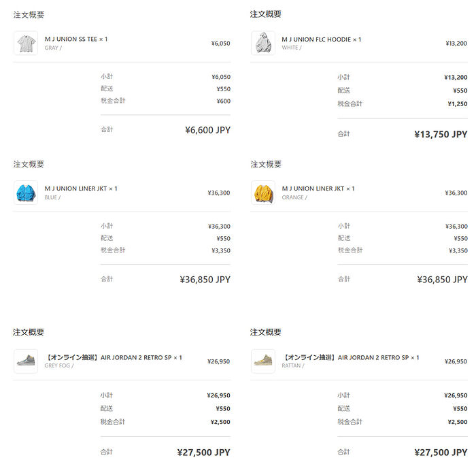Click the ¥13,750 JPY total amount

[x=441, y=134]
